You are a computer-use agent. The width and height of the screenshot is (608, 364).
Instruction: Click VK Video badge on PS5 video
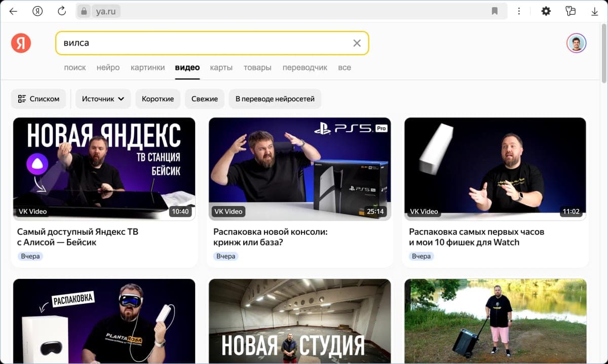coord(229,211)
